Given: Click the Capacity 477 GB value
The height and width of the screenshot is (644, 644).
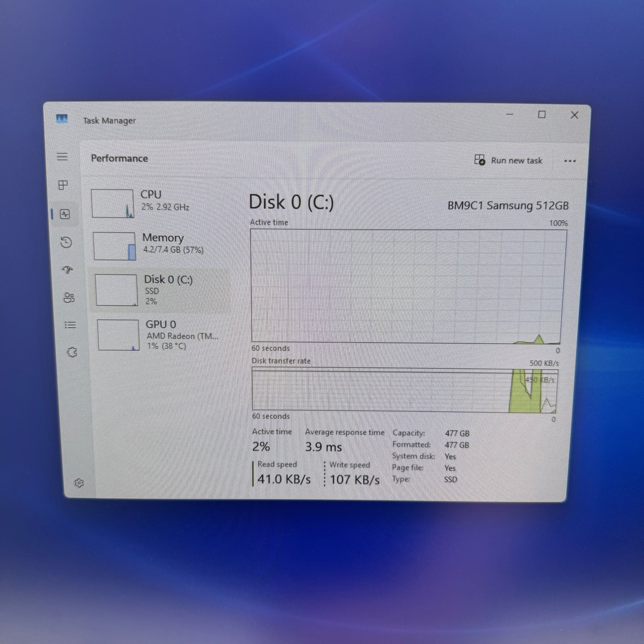Looking at the screenshot, I should (457, 433).
